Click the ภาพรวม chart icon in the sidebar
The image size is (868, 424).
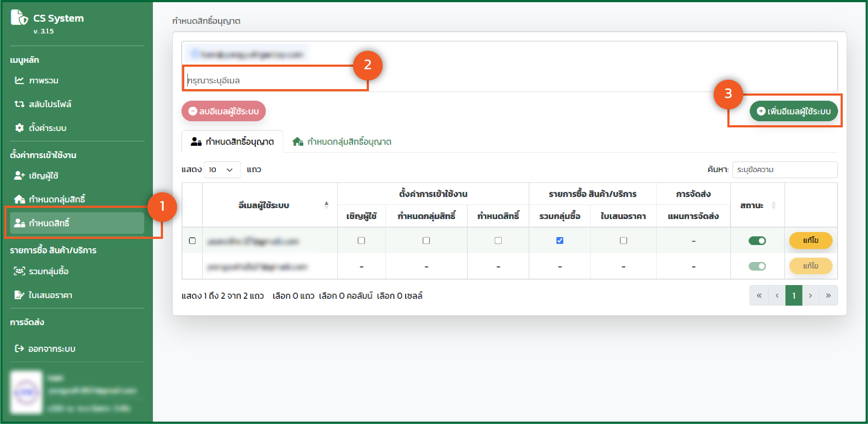[19, 80]
